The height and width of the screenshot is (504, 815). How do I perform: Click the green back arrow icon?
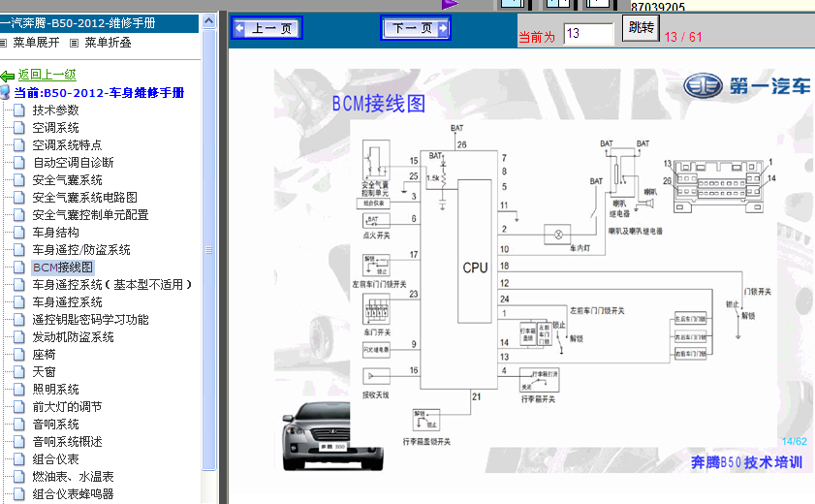tap(8, 77)
